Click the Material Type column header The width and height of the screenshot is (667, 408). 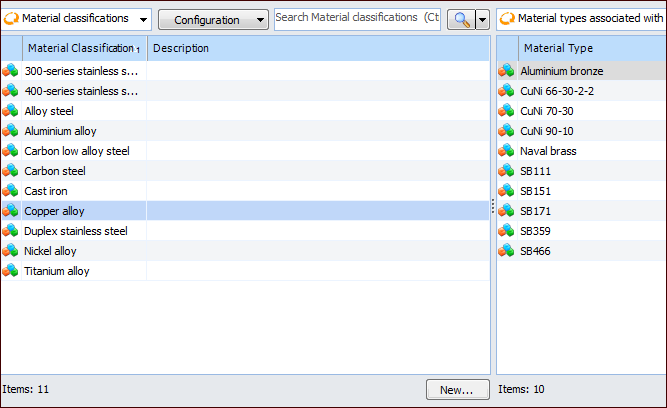click(x=593, y=48)
